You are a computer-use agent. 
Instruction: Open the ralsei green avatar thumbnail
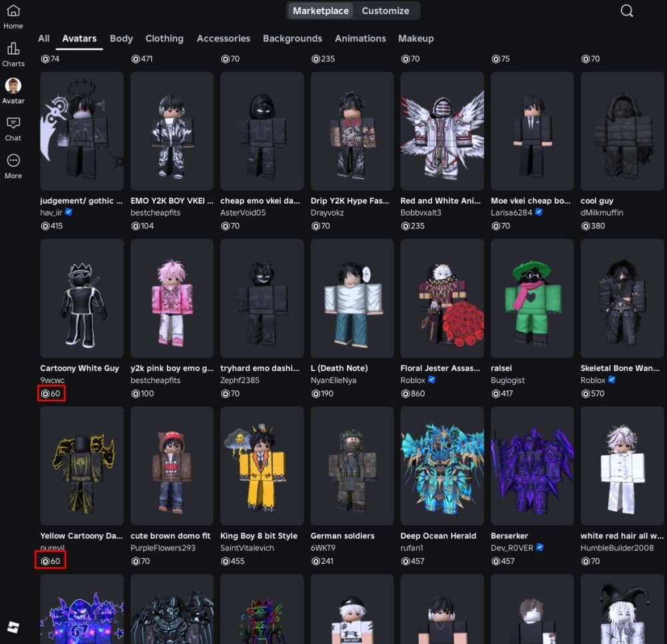click(x=532, y=298)
